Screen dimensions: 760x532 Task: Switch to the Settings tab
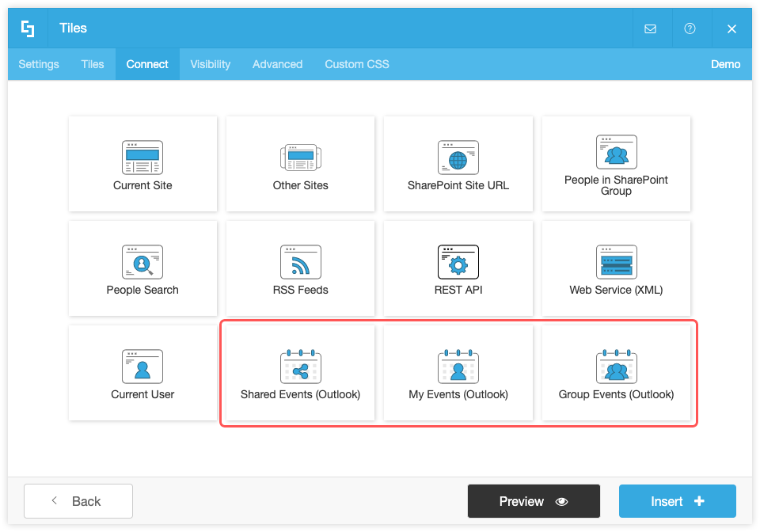(x=39, y=64)
